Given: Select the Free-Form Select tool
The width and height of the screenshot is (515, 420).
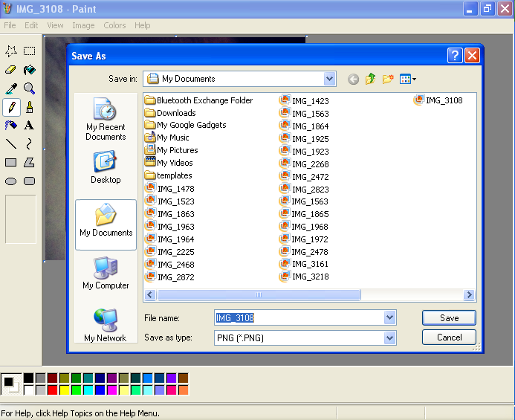Looking at the screenshot, I should tap(11, 51).
